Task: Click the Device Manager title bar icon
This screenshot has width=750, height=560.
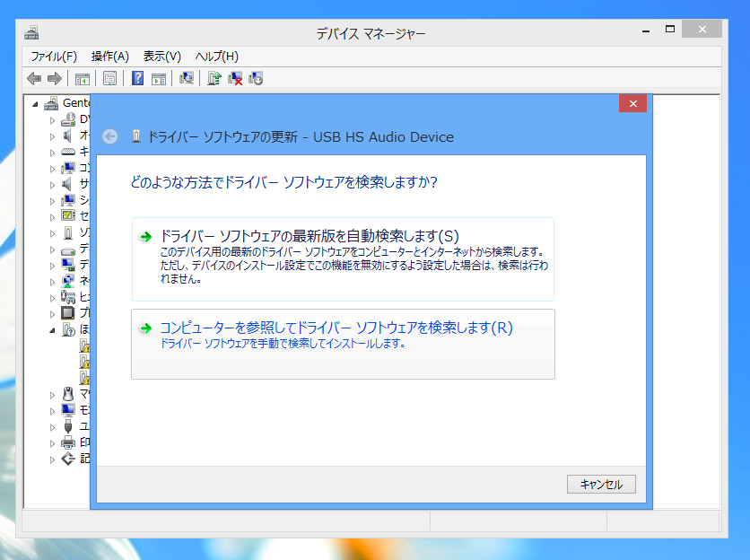Action: click(31, 33)
